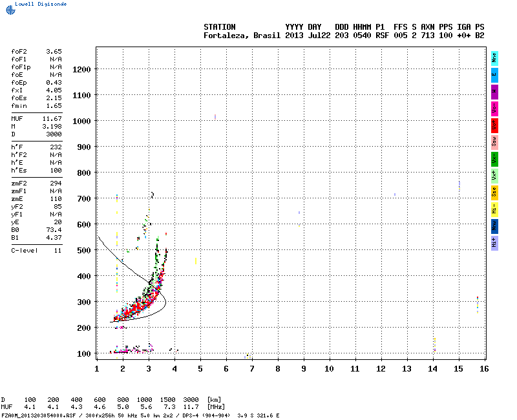Click the B1 value 4.37
The height and width of the screenshot is (420, 517).
(54, 238)
